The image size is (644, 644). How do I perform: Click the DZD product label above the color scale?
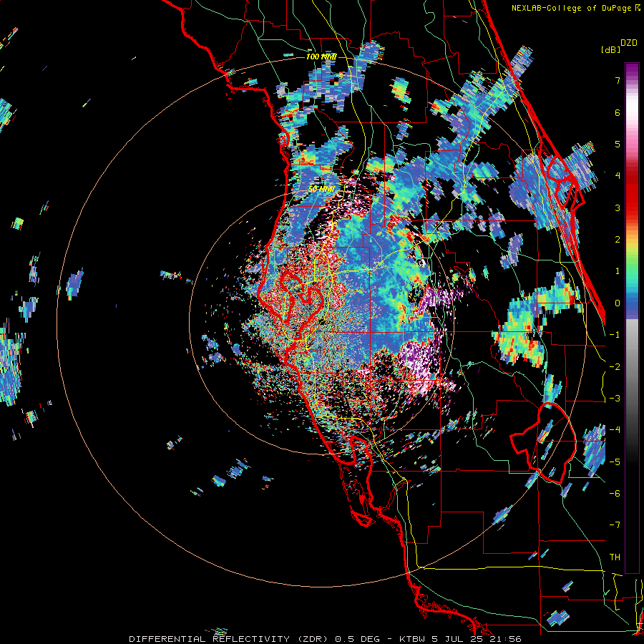pos(628,43)
